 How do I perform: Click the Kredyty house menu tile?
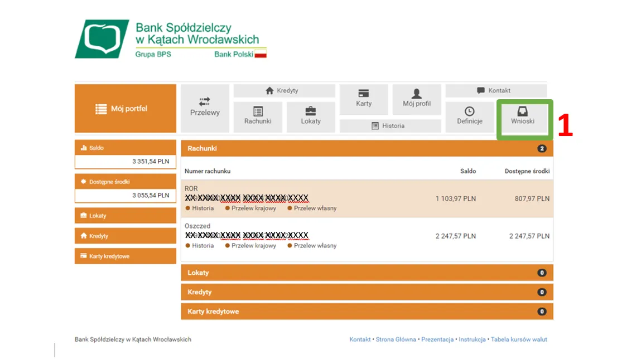coord(284,91)
